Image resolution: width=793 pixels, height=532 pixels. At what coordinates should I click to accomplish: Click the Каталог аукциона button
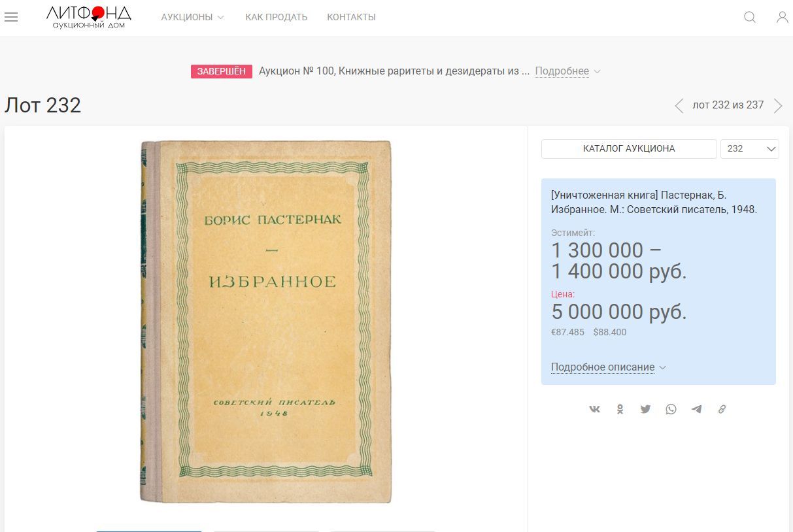(x=629, y=148)
